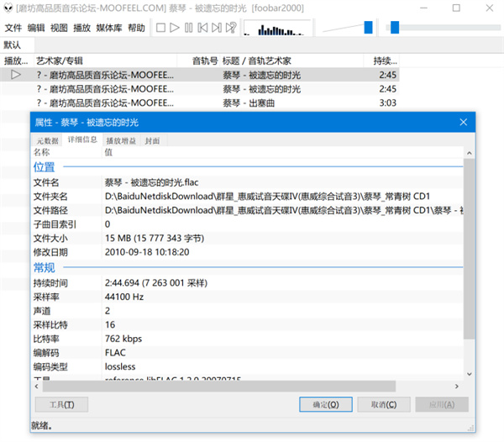The width and height of the screenshot is (504, 442).
Task: Skip to the previous track
Action: tap(203, 28)
